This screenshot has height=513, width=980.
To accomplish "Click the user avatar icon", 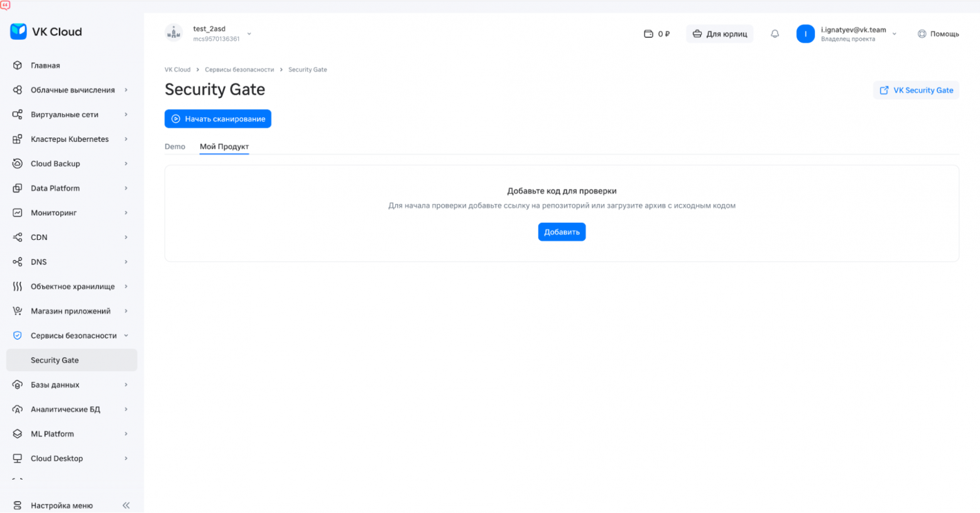I will [805, 34].
